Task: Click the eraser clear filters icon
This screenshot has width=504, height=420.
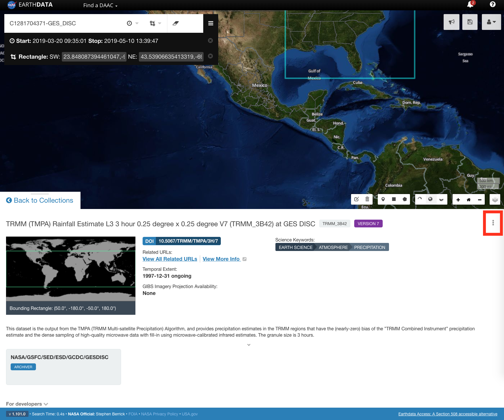Action: [x=176, y=23]
